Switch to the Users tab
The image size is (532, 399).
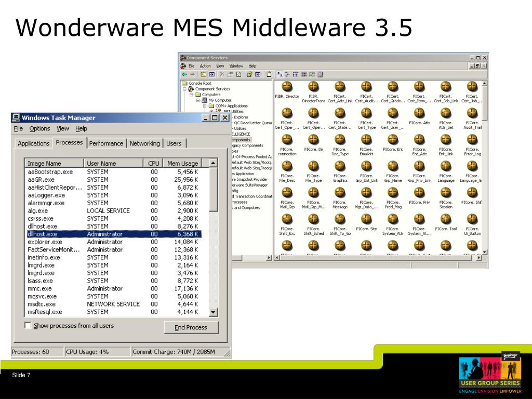tap(174, 143)
